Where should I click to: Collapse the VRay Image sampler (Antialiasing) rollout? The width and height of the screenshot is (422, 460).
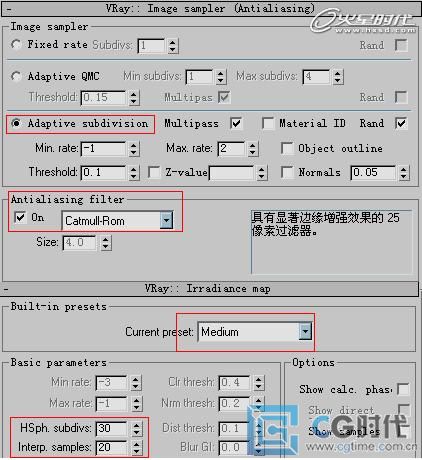[x=9, y=9]
